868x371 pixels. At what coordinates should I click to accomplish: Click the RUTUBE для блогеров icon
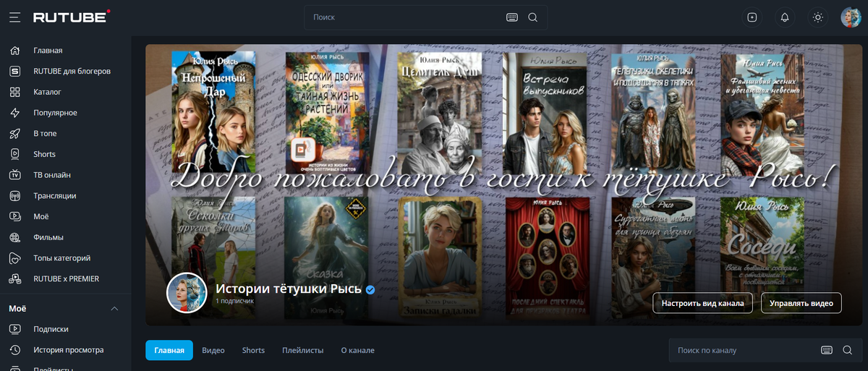point(14,71)
